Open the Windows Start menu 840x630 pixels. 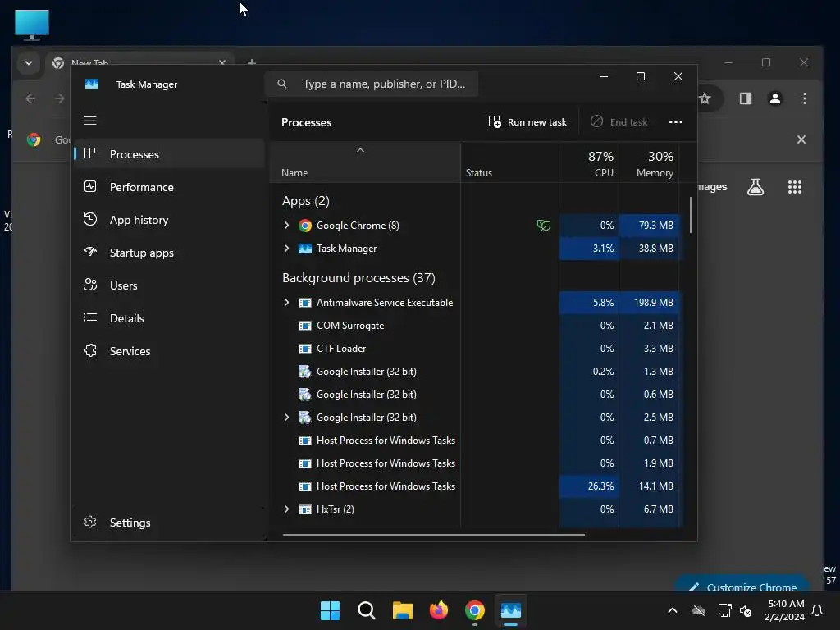point(330,610)
